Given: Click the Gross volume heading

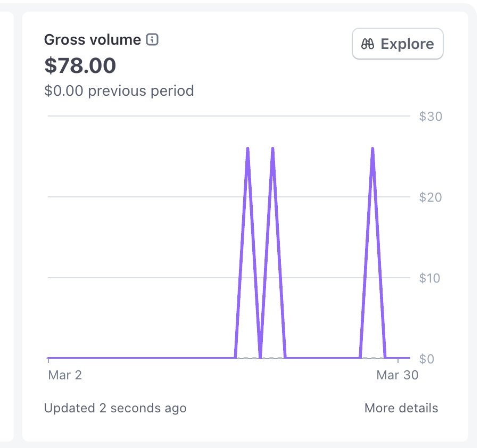Looking at the screenshot, I should point(93,40).
